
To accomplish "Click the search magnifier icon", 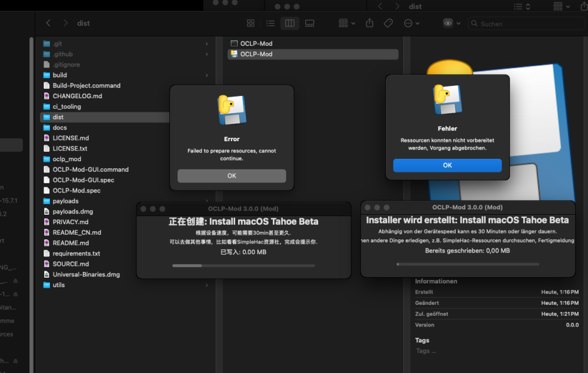I will click(475, 24).
